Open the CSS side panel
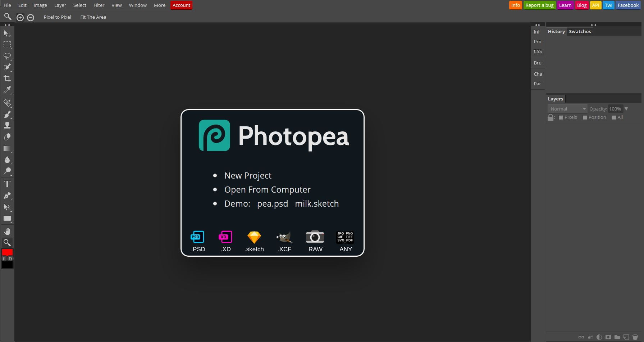 pyautogui.click(x=538, y=51)
